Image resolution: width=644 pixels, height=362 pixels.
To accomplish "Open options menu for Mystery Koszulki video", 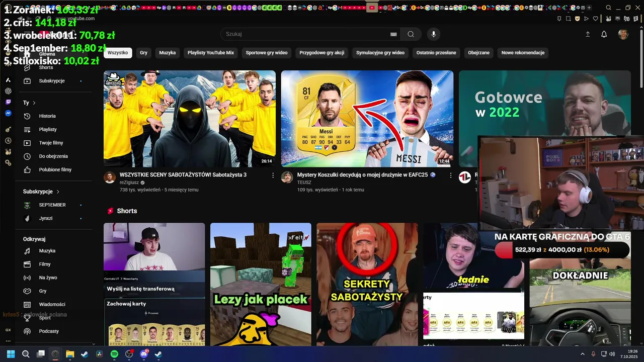I will tap(451, 175).
